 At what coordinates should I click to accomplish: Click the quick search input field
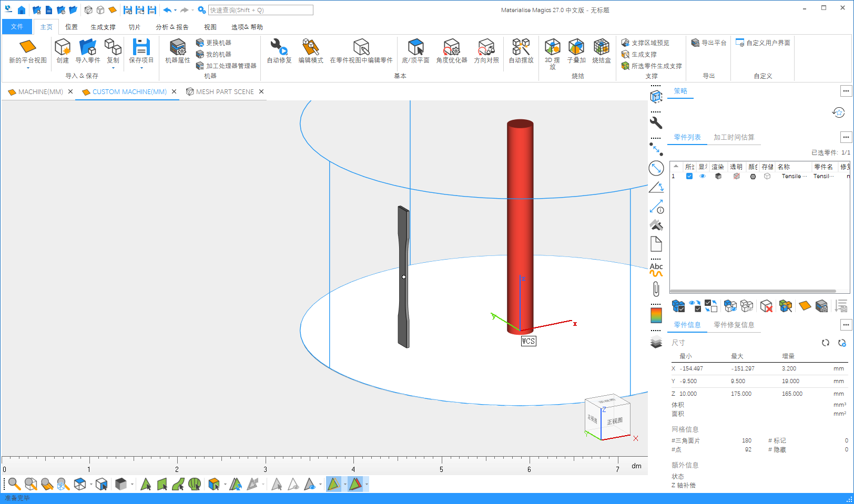[x=260, y=10]
